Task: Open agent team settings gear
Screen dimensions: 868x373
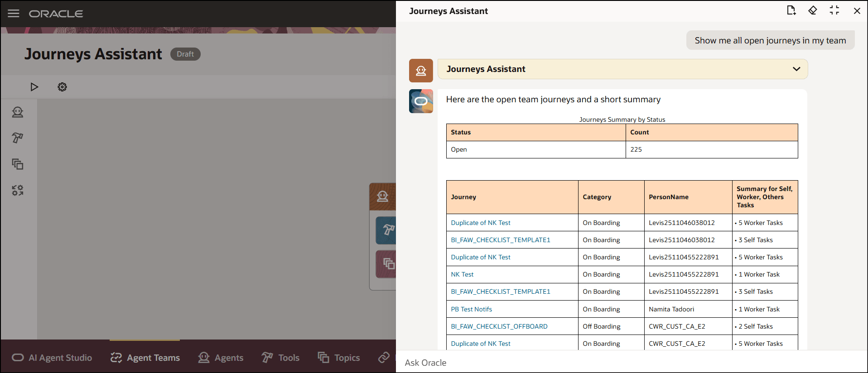Action: click(x=62, y=87)
